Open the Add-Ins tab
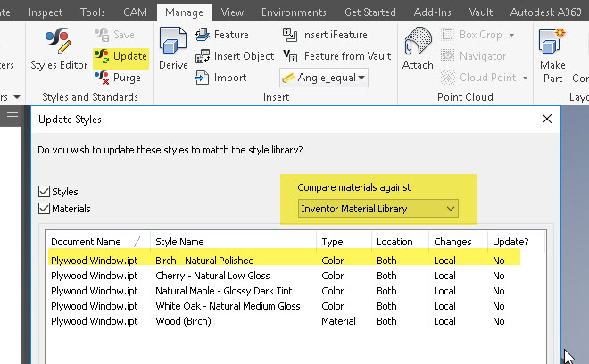589x364 pixels. (x=432, y=12)
